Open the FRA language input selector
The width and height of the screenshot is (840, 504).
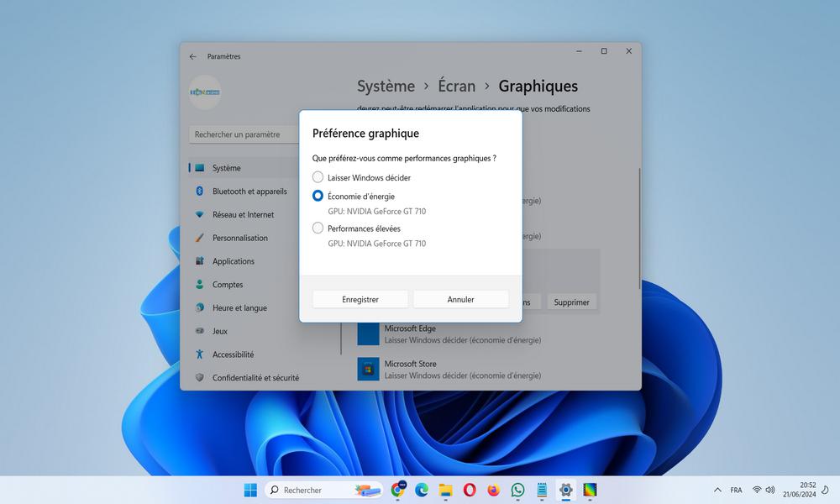tap(736, 490)
